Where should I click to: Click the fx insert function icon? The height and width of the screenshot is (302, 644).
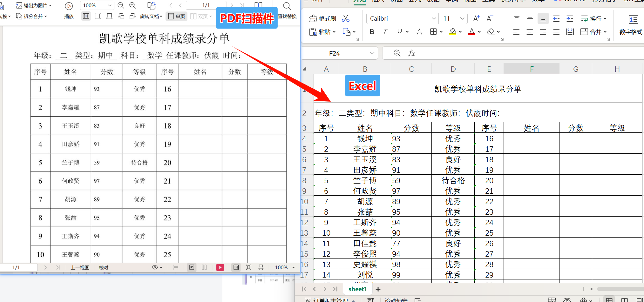pyautogui.click(x=412, y=53)
